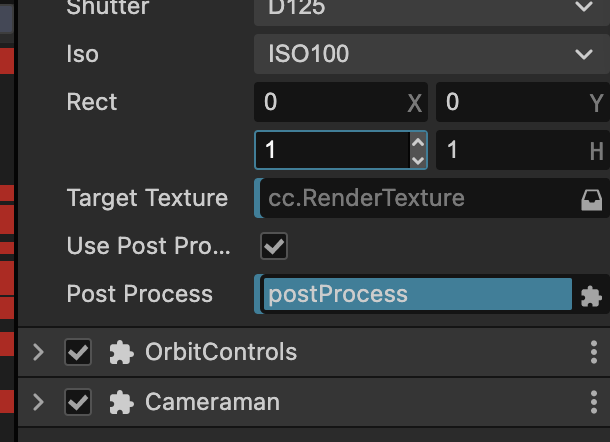Click the Rect Y input field
The height and width of the screenshot is (442, 610).
(x=512, y=103)
